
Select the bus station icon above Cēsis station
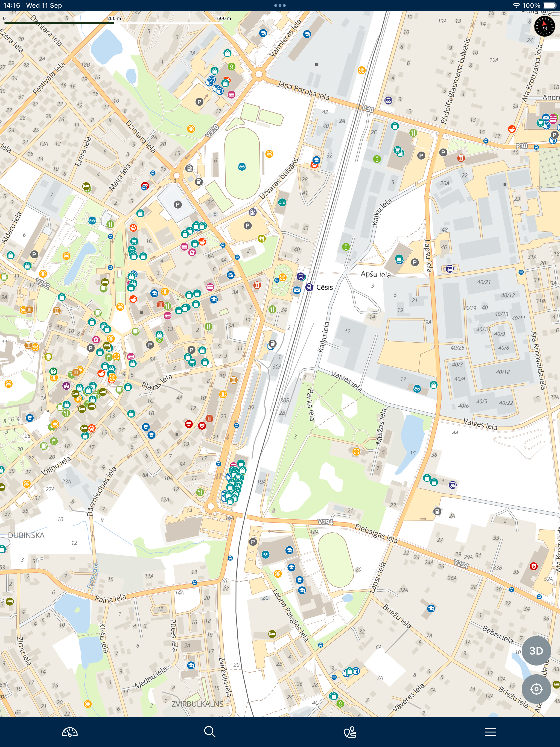coord(301,277)
